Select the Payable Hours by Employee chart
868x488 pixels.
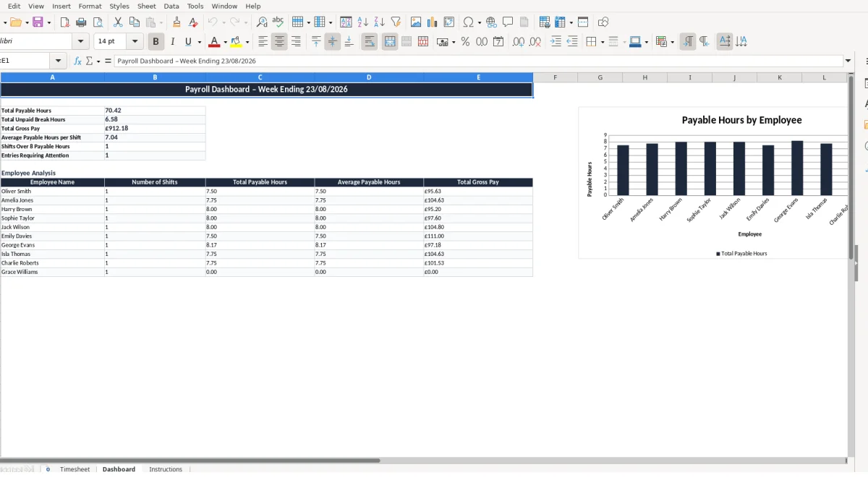(713, 183)
